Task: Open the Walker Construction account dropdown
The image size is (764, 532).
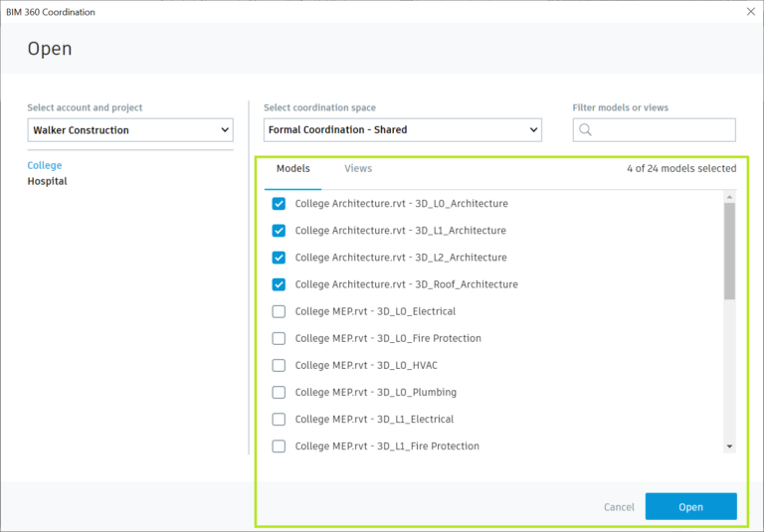Action: point(130,130)
